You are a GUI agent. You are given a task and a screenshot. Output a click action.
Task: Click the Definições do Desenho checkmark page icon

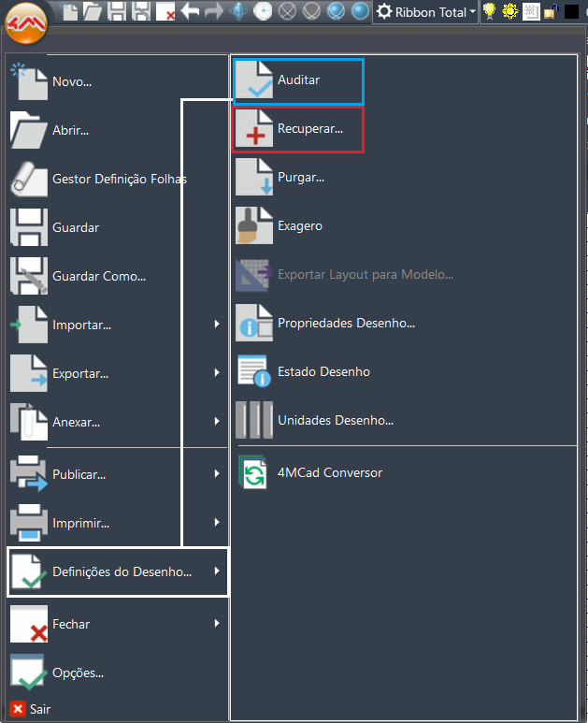pos(29,571)
